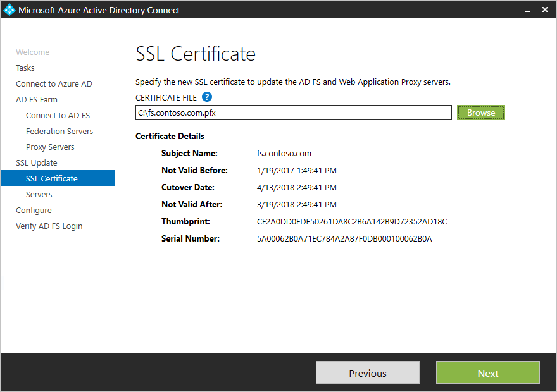This screenshot has width=557, height=392.
Task: Go to the Proxy Servers step
Action: 49,147
